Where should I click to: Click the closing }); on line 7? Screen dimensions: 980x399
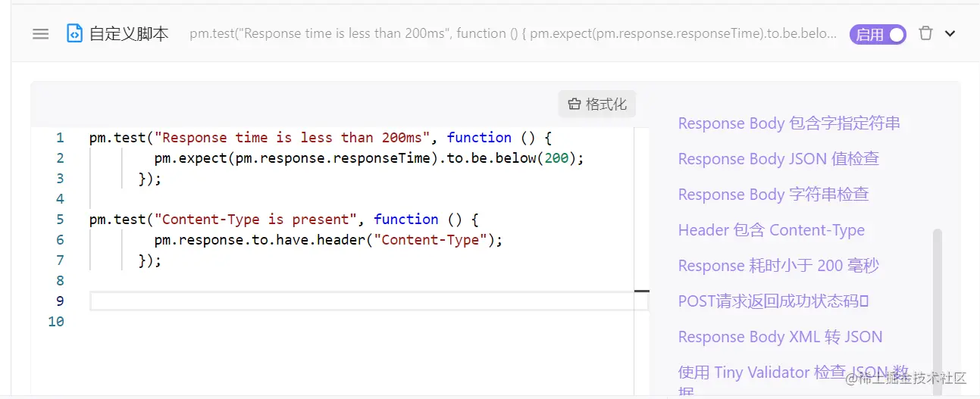pyautogui.click(x=150, y=260)
